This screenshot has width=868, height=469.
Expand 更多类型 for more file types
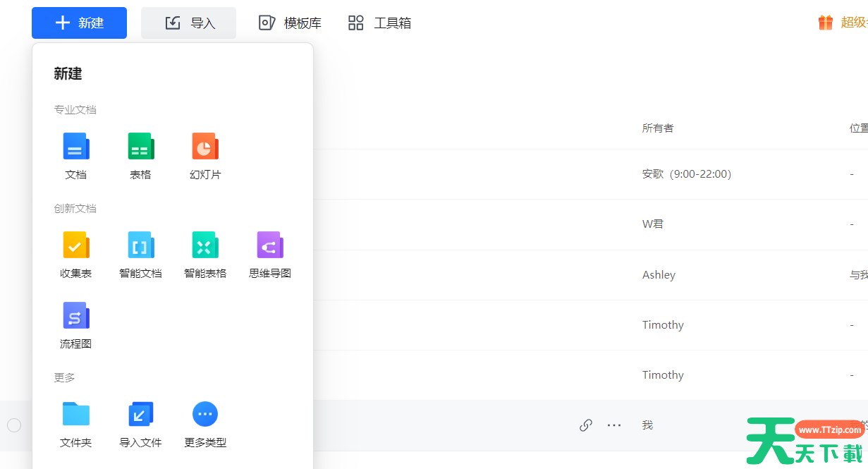pyautogui.click(x=205, y=415)
